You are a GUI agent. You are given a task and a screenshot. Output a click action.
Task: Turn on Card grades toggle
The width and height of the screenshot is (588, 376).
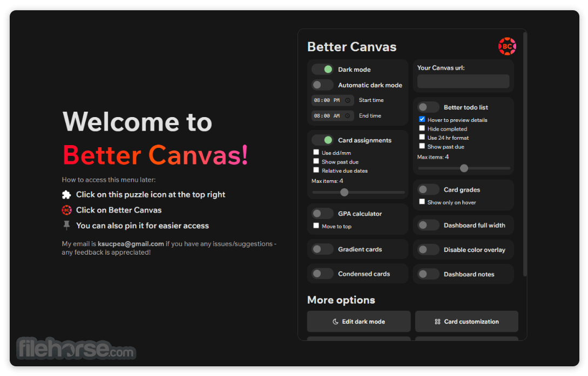[x=428, y=189]
